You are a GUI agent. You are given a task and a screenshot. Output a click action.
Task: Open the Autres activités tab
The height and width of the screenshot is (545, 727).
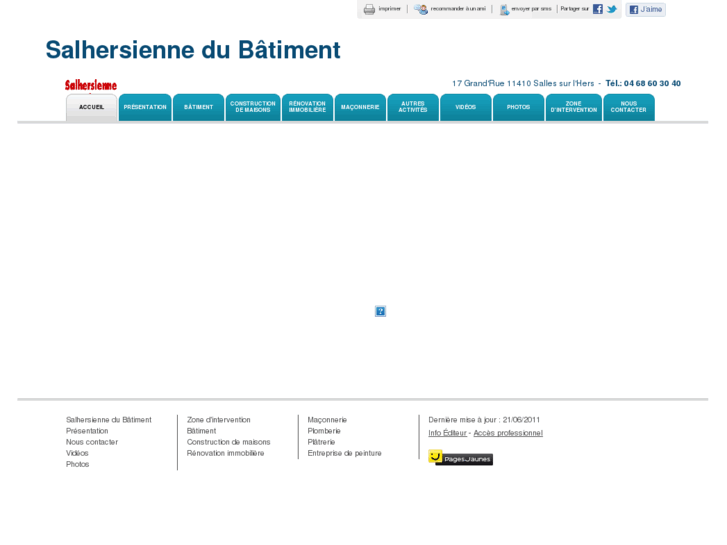click(413, 107)
